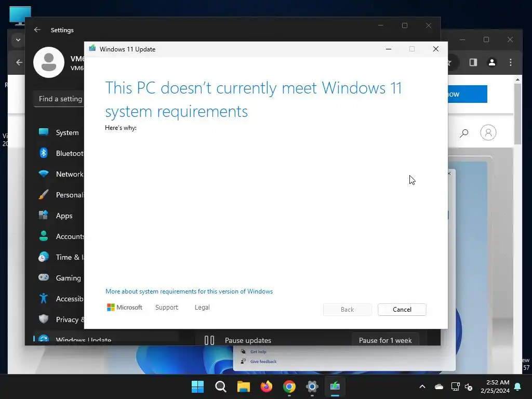Focus the Find a setting search field
The image size is (532, 399).
click(x=59, y=99)
